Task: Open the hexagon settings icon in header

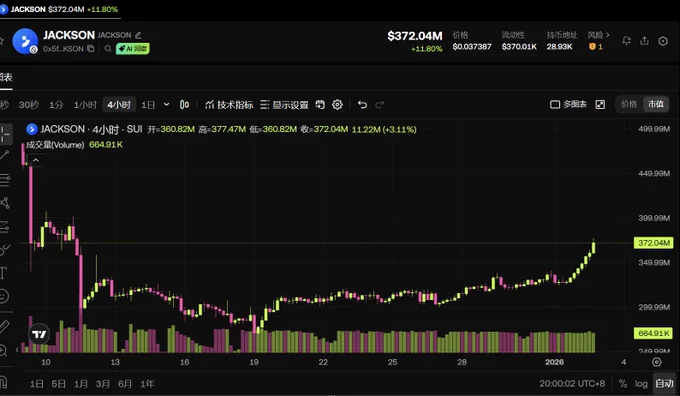Action: [x=663, y=41]
